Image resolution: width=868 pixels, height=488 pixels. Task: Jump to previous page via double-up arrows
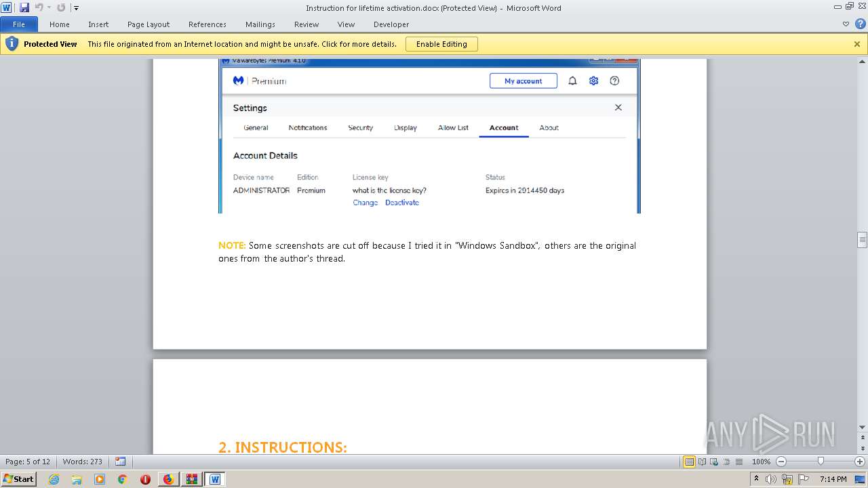pyautogui.click(x=863, y=436)
